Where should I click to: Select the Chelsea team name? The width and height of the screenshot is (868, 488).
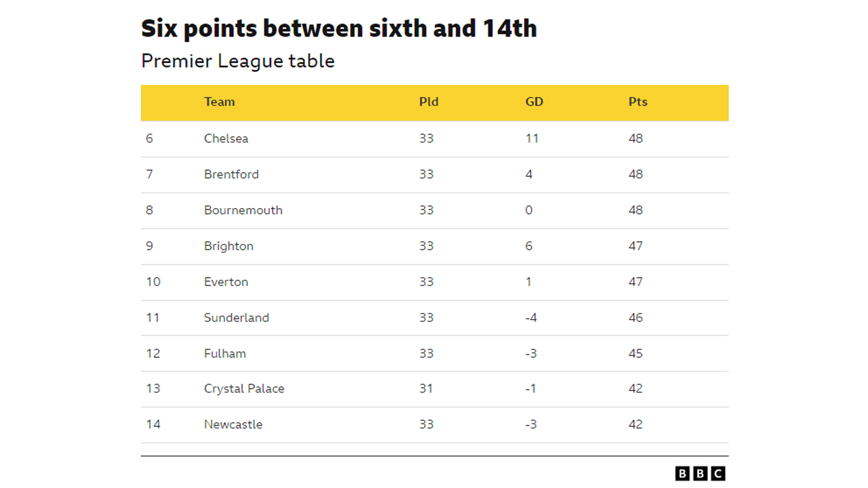(x=226, y=138)
